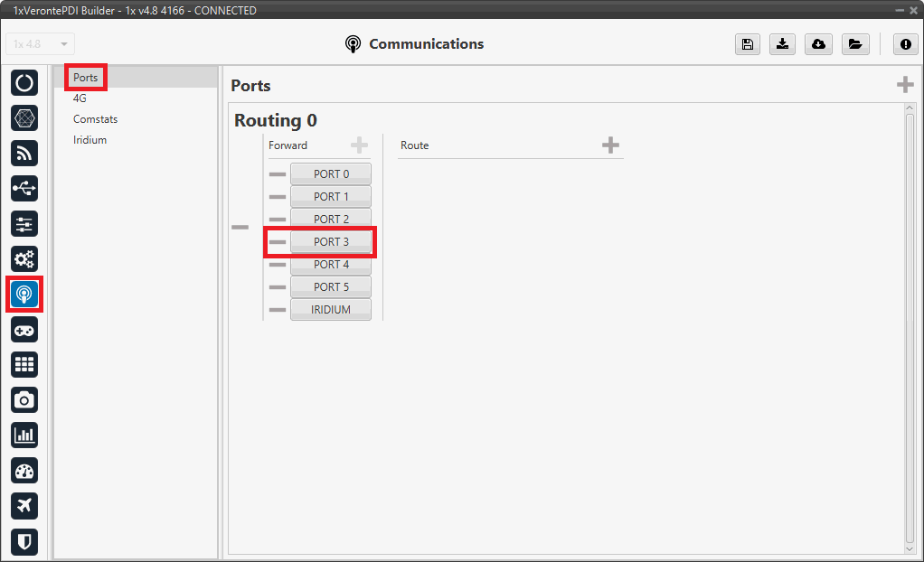Add a new Route with plus
The height and width of the screenshot is (562, 924).
coord(610,145)
